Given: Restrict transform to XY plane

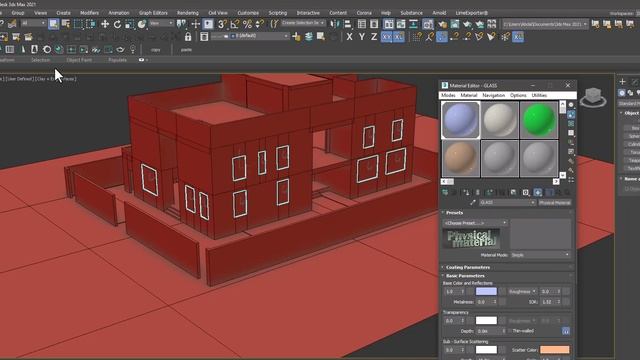Looking at the screenshot, I should point(386,37).
